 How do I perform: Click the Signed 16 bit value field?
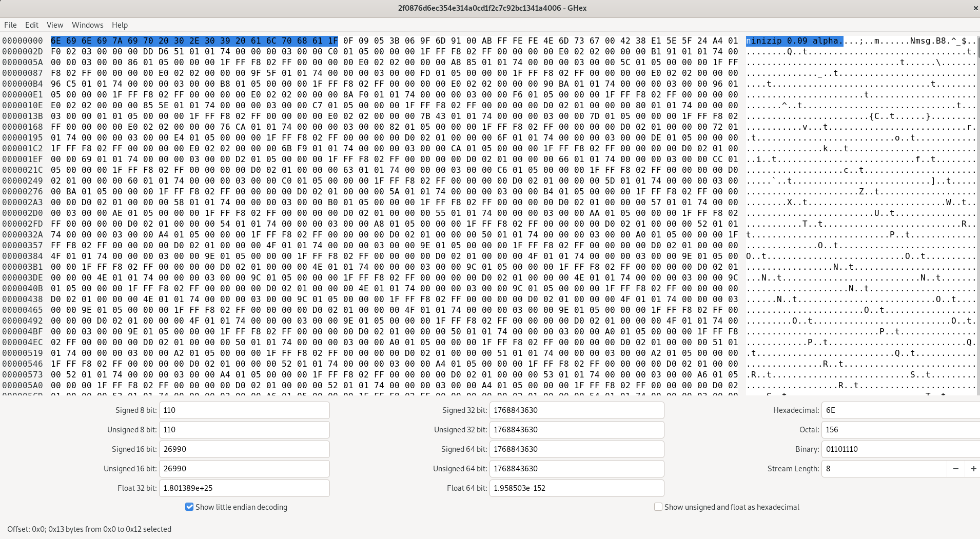(244, 449)
